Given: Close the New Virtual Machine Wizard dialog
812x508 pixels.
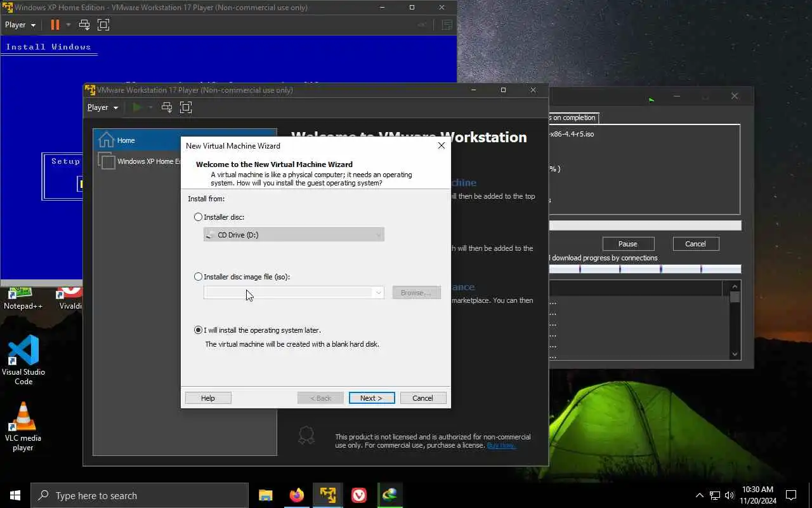Looking at the screenshot, I should (441, 145).
